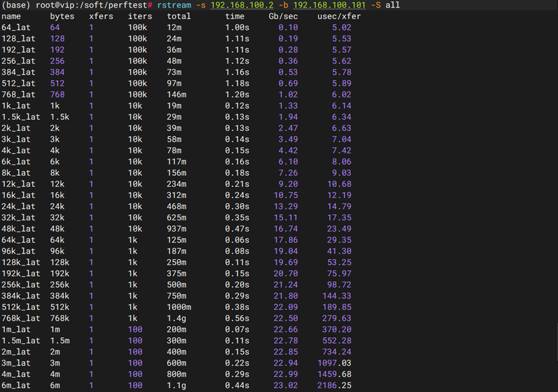Click the "Gb/sec" column header
Viewport: 558px width, 392px height.
[x=283, y=16]
